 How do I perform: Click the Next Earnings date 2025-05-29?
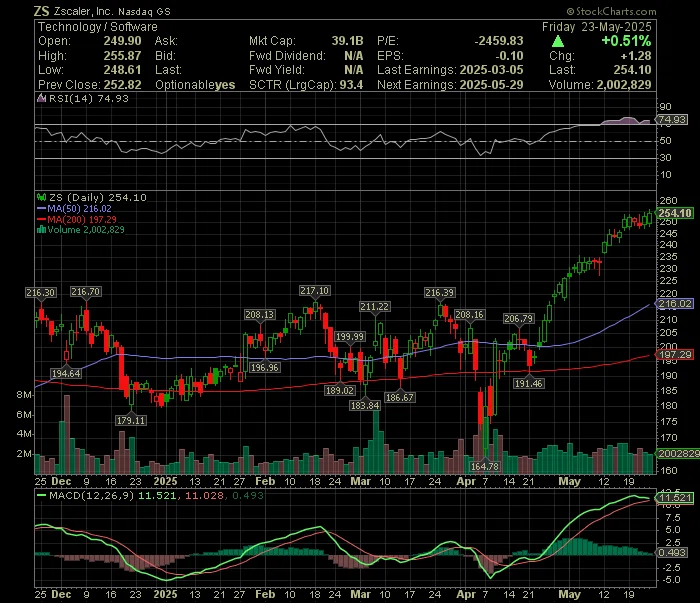(x=492, y=85)
